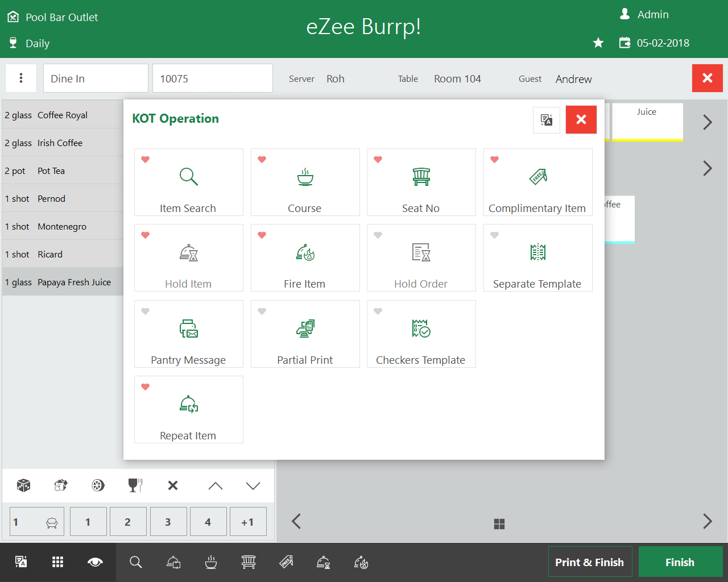Choose the Seat No operation
Image resolution: width=728 pixels, height=582 pixels.
click(421, 182)
